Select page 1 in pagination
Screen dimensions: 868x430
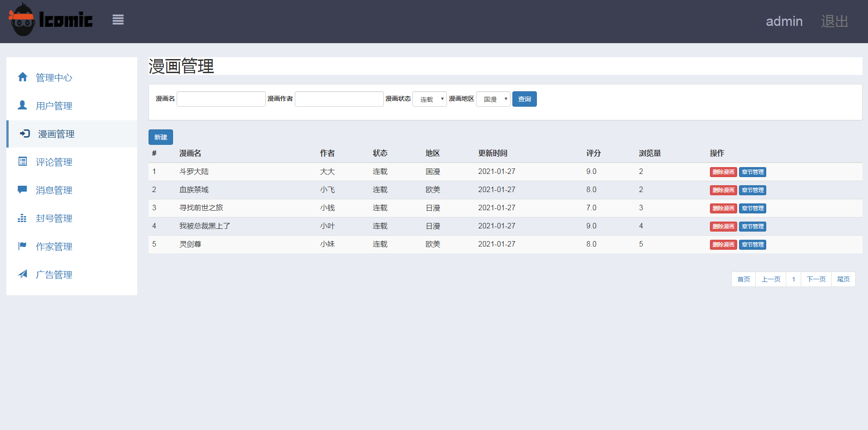click(x=794, y=279)
